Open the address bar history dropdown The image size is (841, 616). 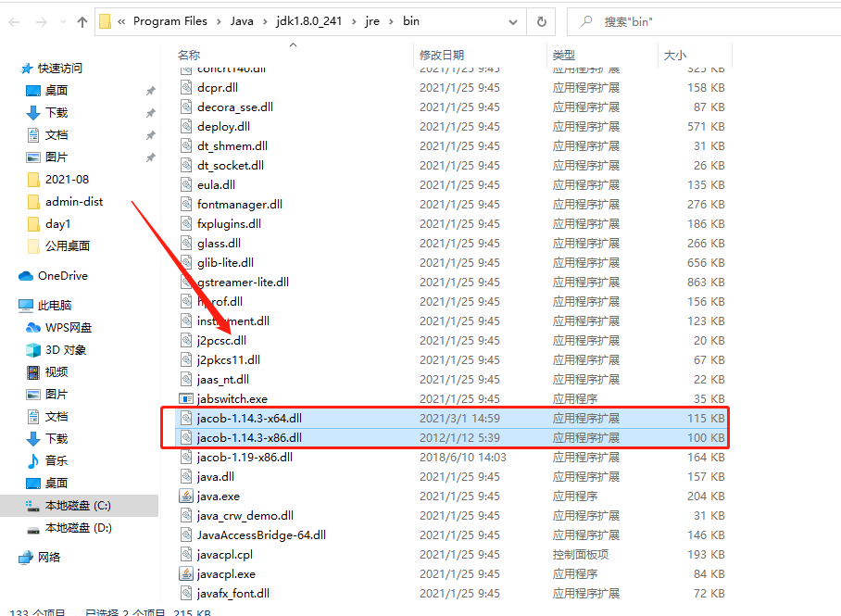tap(512, 20)
